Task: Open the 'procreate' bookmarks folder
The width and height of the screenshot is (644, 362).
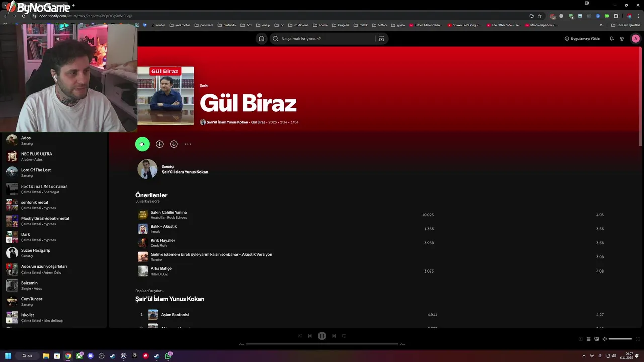Action: pyautogui.click(x=204, y=25)
